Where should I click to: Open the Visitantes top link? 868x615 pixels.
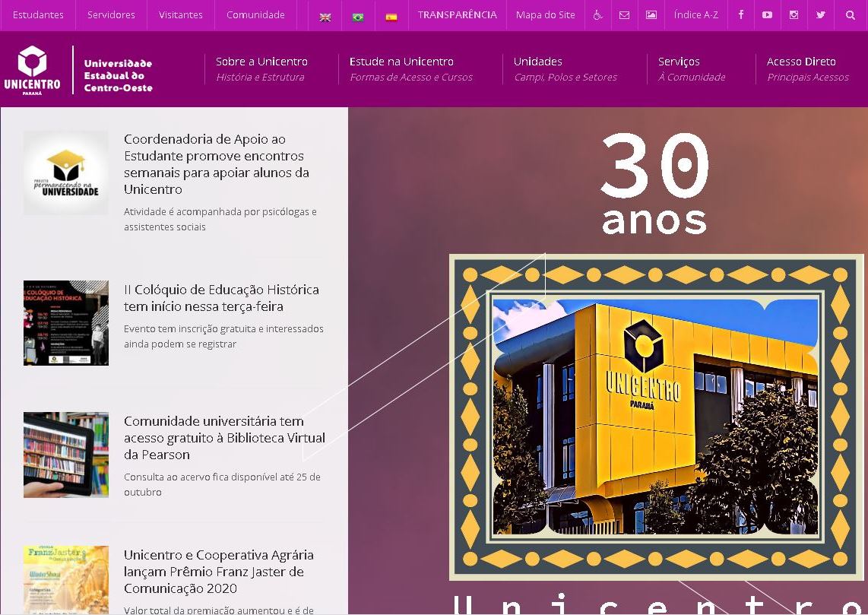tap(180, 15)
